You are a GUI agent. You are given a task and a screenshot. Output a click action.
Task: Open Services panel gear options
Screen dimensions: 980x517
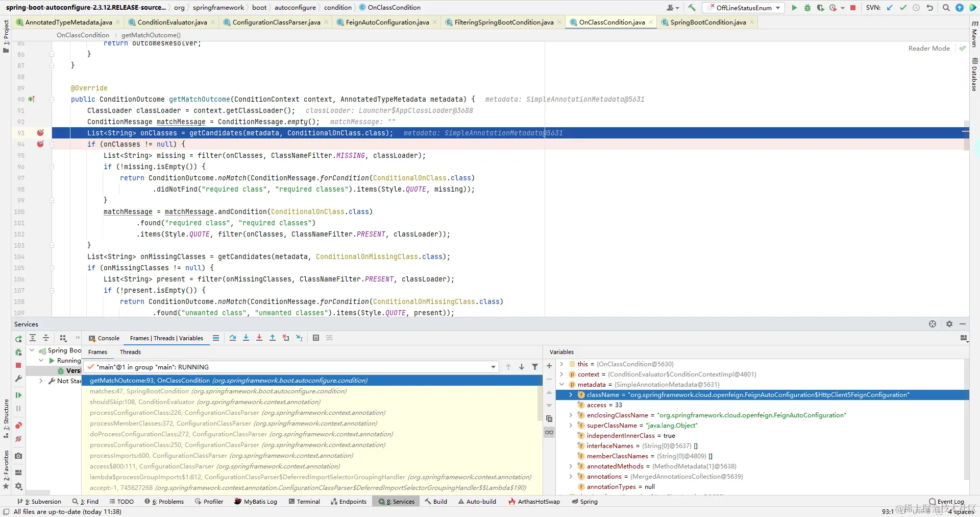949,324
